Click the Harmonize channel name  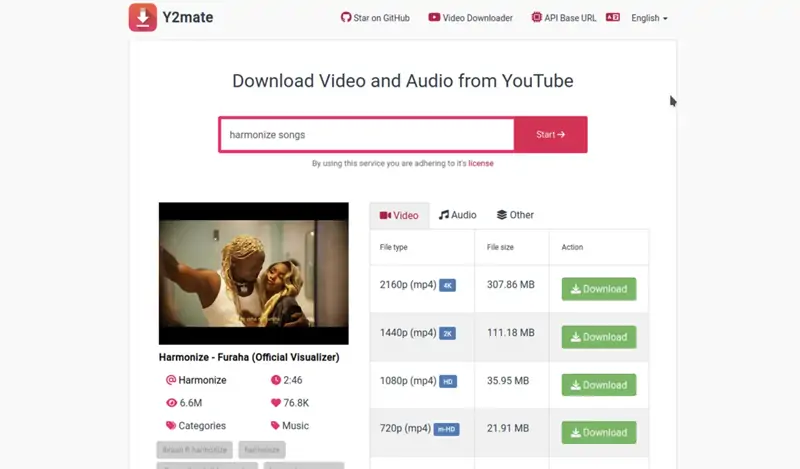click(x=202, y=380)
